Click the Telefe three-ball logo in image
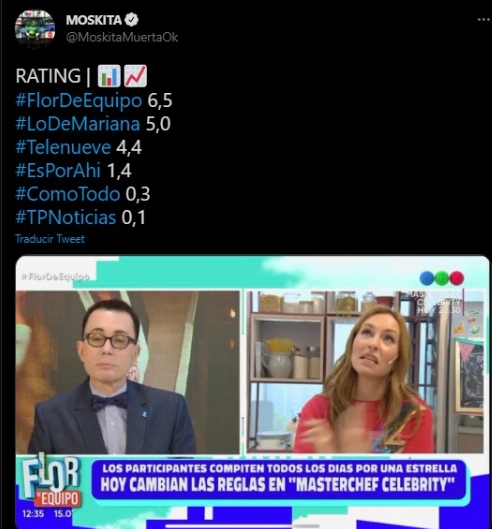This screenshot has height=529, width=492. click(441, 278)
